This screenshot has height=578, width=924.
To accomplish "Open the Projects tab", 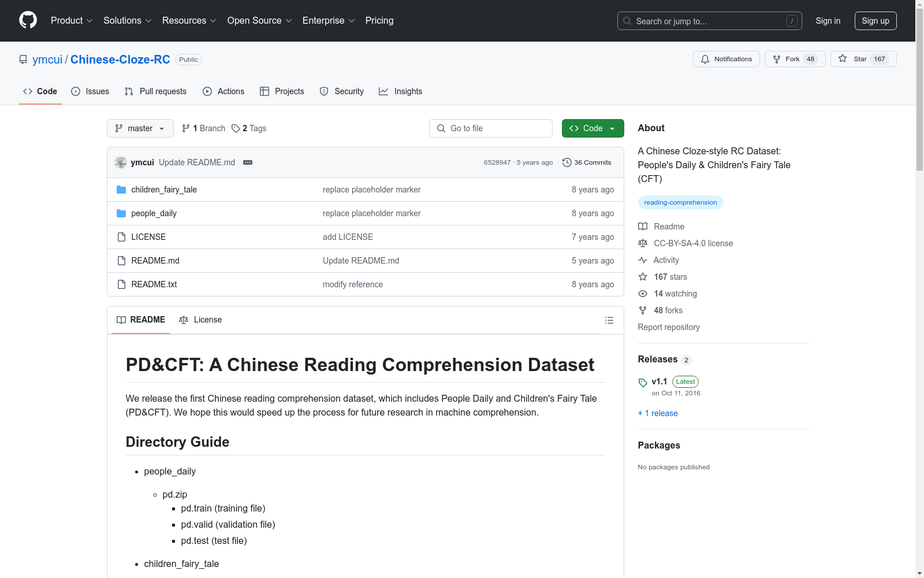I will [x=282, y=91].
